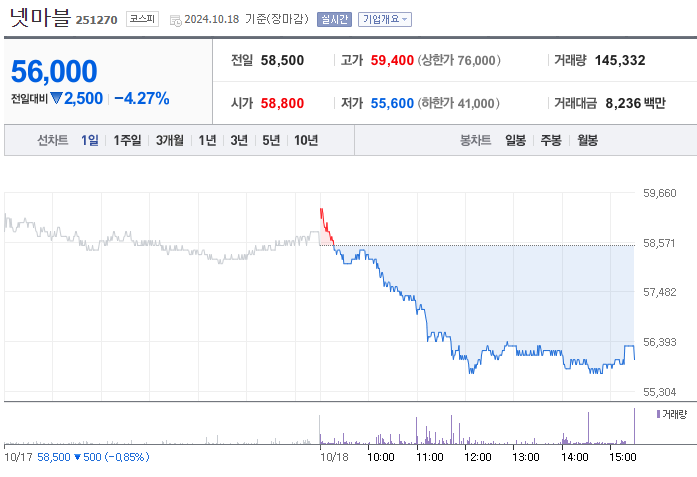This screenshot has width=697, height=477.
Task: Click the down triangle next to 2,500
Action: coord(56,98)
